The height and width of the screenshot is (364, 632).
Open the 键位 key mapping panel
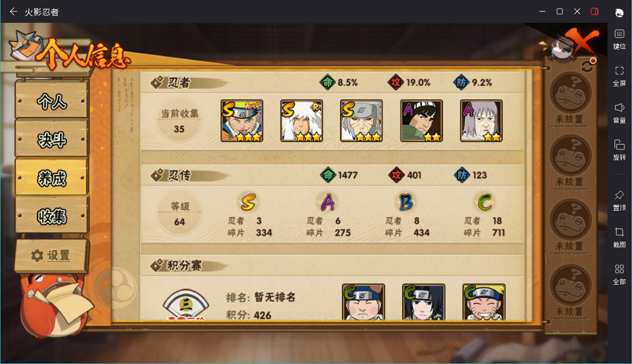tap(619, 39)
